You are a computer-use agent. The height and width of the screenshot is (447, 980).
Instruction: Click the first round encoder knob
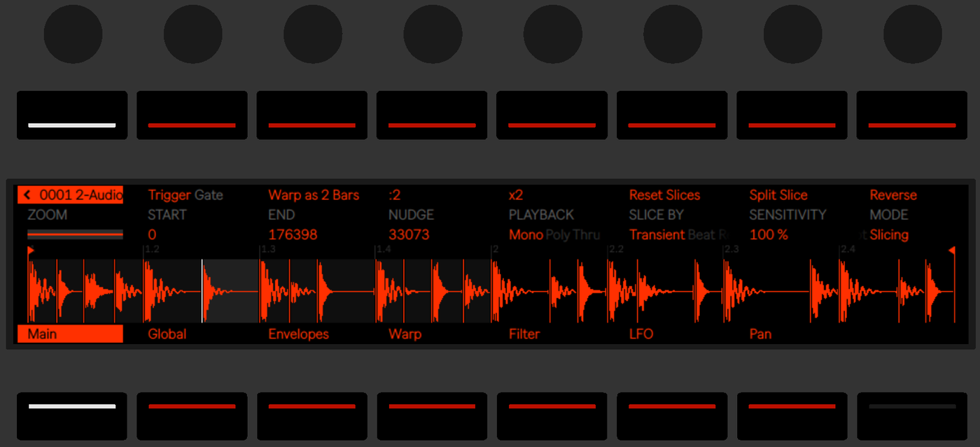coord(73,34)
